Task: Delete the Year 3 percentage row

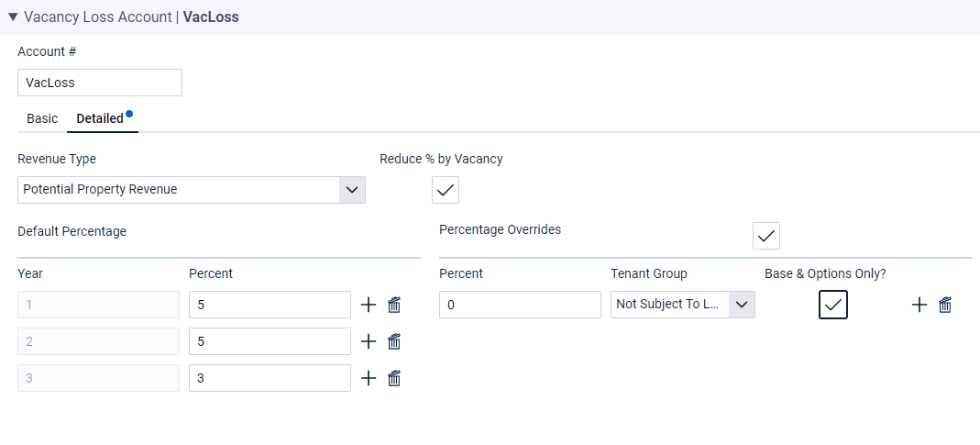Action: (394, 378)
